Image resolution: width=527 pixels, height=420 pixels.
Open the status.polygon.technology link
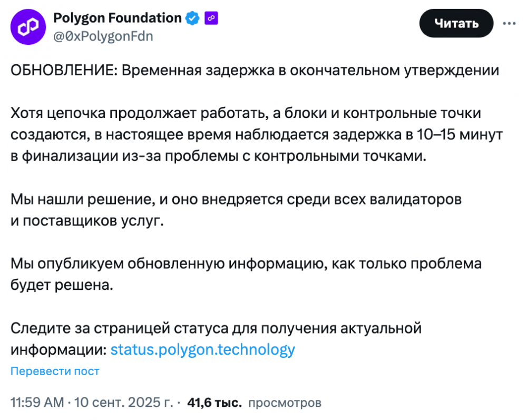pos(203,349)
